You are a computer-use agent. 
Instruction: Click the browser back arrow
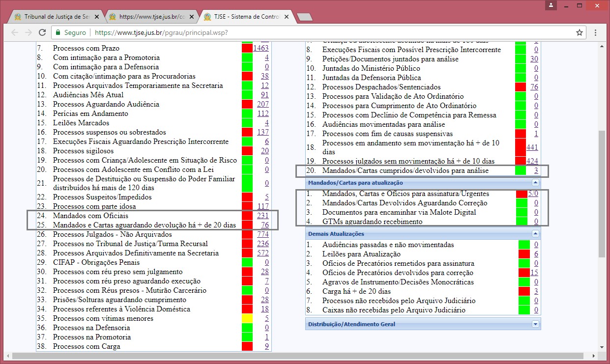coord(15,32)
